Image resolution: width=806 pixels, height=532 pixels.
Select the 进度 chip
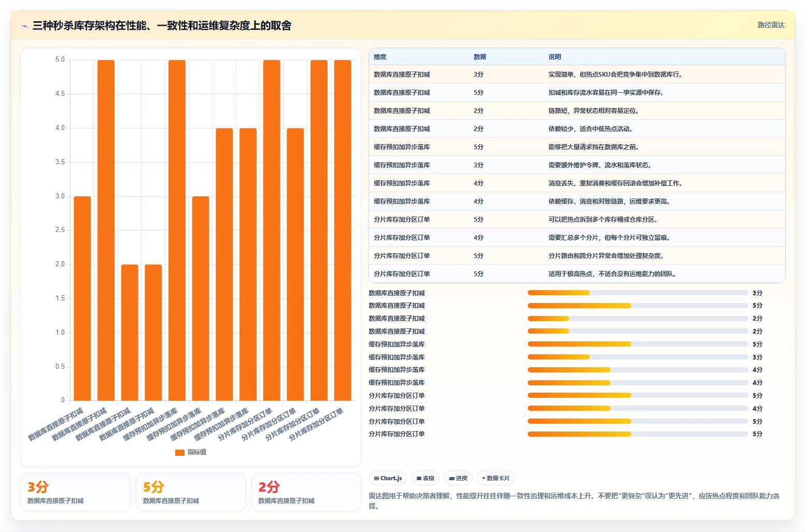(x=458, y=478)
